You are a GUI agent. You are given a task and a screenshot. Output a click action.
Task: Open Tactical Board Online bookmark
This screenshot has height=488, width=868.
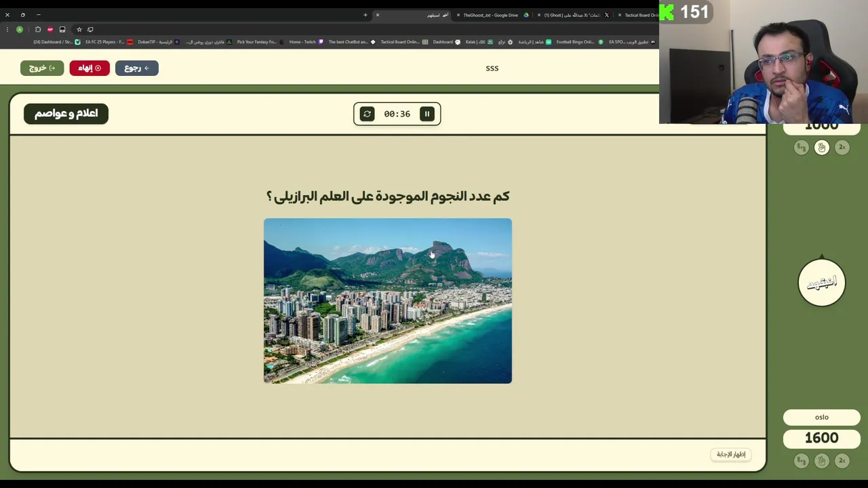click(404, 42)
